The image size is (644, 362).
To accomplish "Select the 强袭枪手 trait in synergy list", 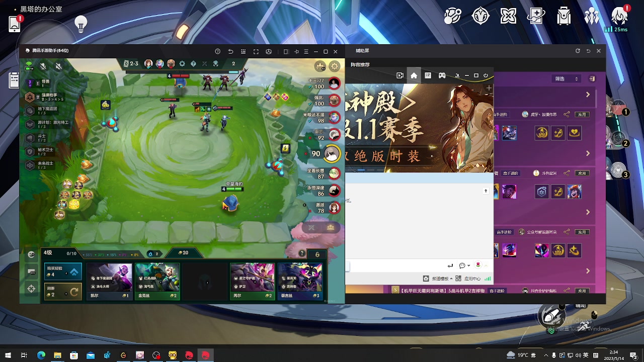I will 45,97.
